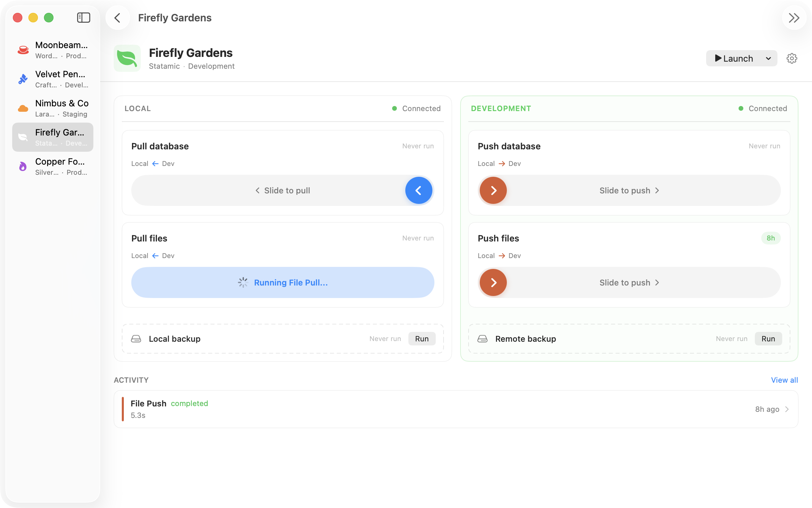Open the Launch dropdown arrow

768,58
